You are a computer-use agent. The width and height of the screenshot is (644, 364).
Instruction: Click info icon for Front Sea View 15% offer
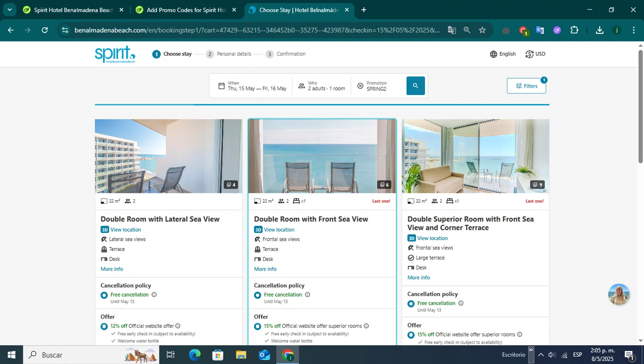coord(366,326)
